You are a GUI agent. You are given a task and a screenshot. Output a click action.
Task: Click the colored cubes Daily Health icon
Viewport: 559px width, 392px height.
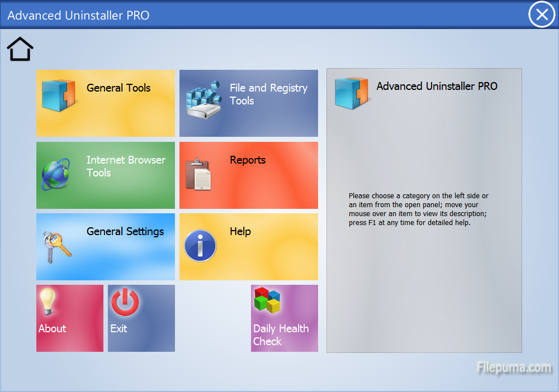click(x=267, y=300)
